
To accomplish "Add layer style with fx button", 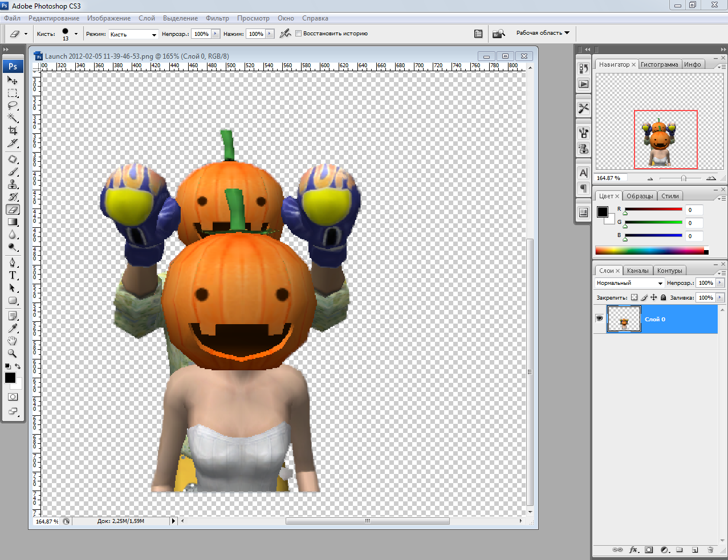I will [633, 550].
